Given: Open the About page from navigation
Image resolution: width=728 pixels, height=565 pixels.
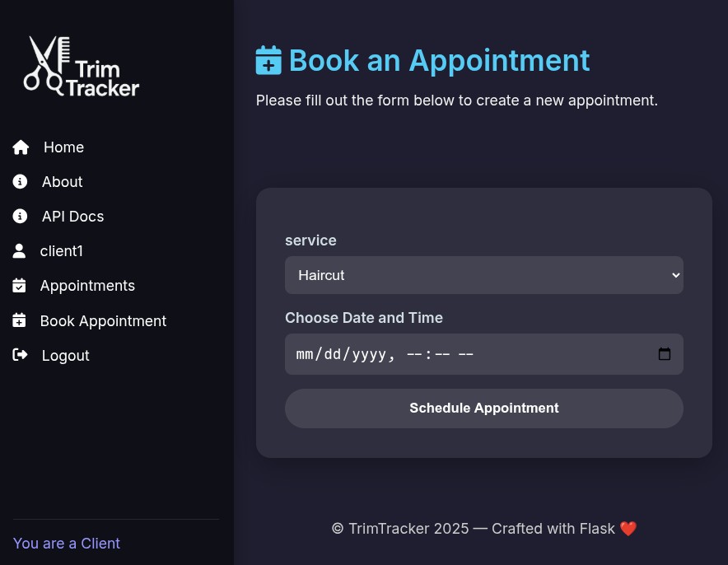Looking at the screenshot, I should [62, 181].
